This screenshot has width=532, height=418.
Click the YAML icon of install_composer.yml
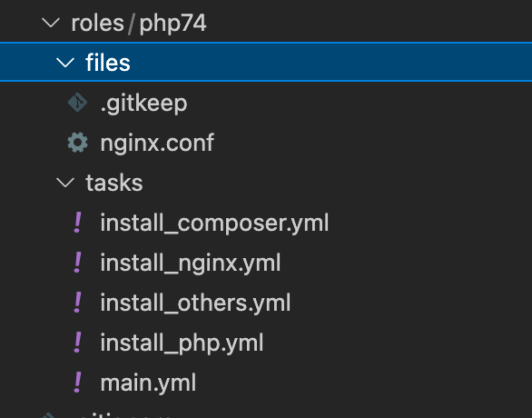[78, 223]
